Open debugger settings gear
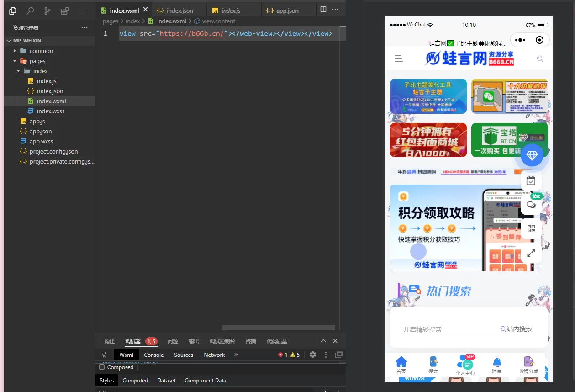This screenshot has width=575, height=392. [313, 355]
